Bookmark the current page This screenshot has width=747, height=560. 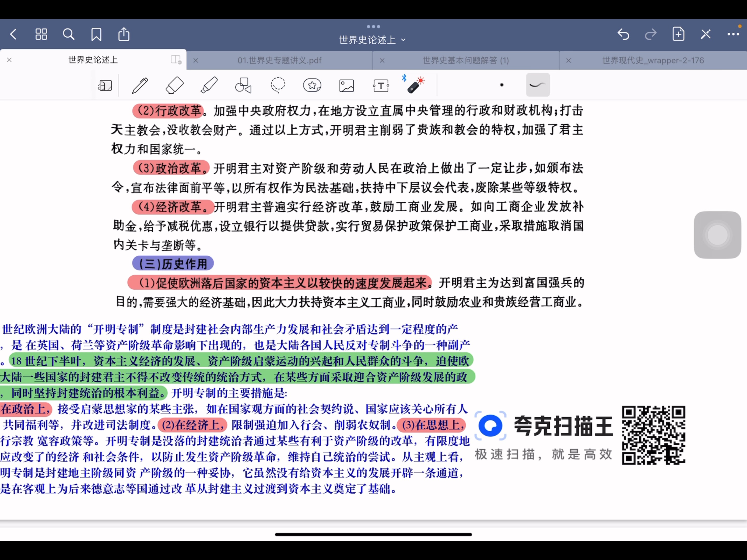(x=96, y=34)
